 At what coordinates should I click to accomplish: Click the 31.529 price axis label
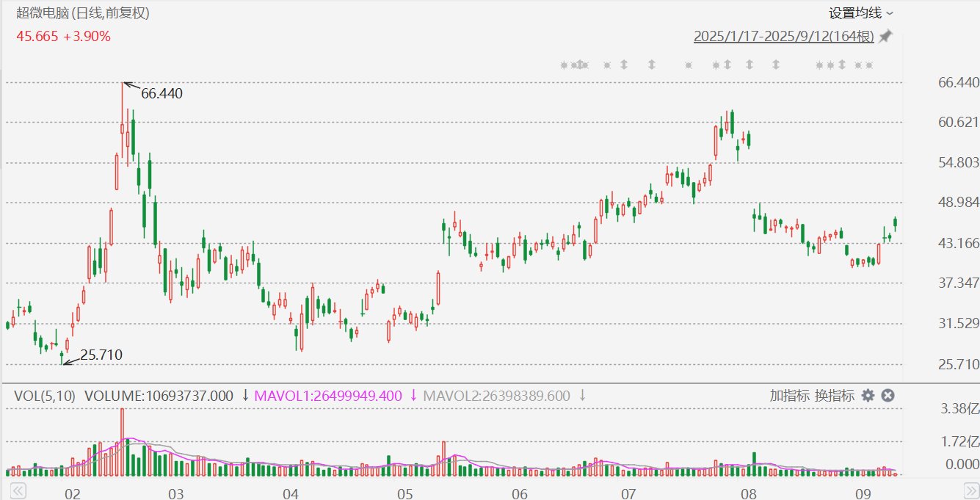(959, 324)
